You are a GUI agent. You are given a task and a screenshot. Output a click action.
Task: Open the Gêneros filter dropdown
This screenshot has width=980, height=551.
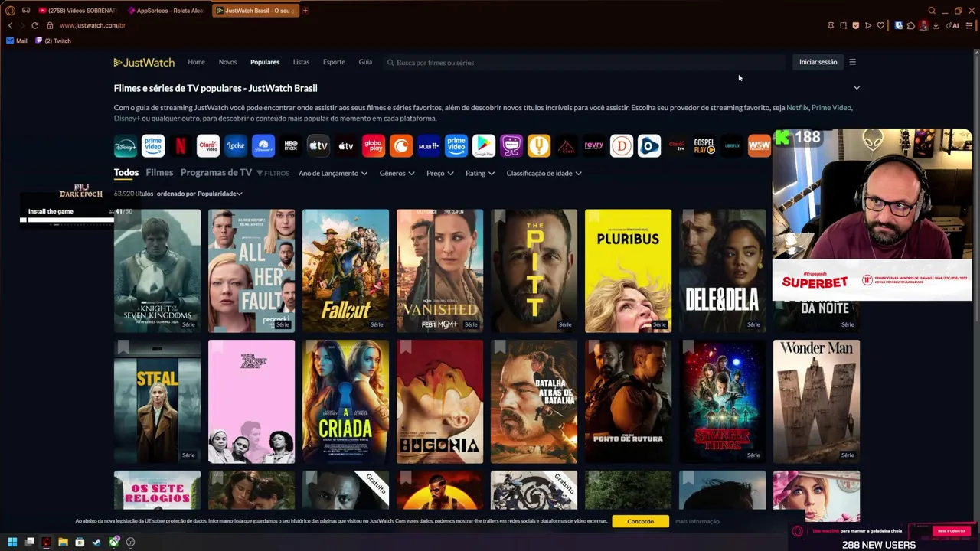[x=397, y=173]
